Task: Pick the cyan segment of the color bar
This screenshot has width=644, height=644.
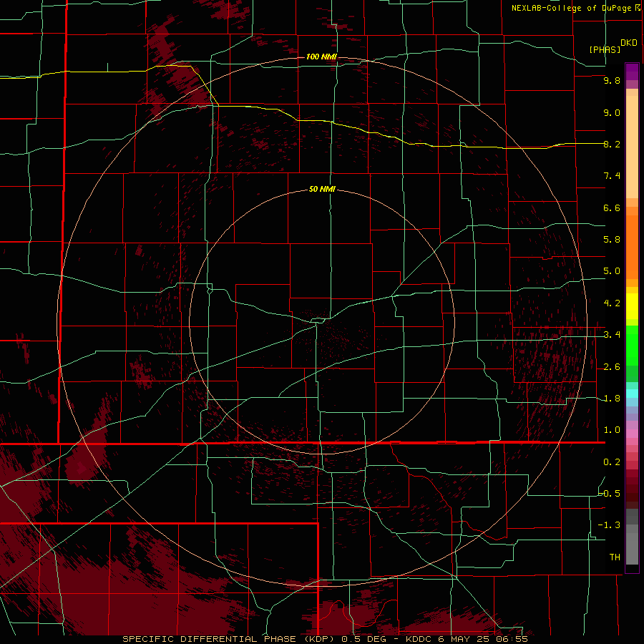Action: 632,394
